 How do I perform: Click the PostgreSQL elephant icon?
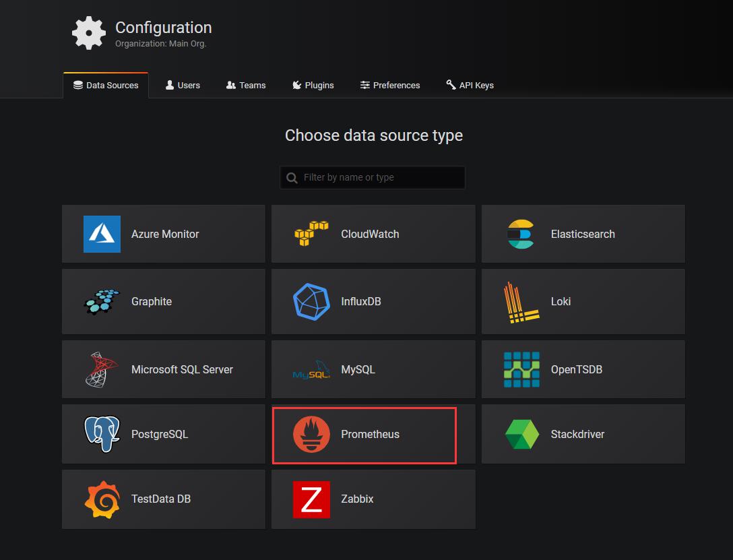pos(102,434)
